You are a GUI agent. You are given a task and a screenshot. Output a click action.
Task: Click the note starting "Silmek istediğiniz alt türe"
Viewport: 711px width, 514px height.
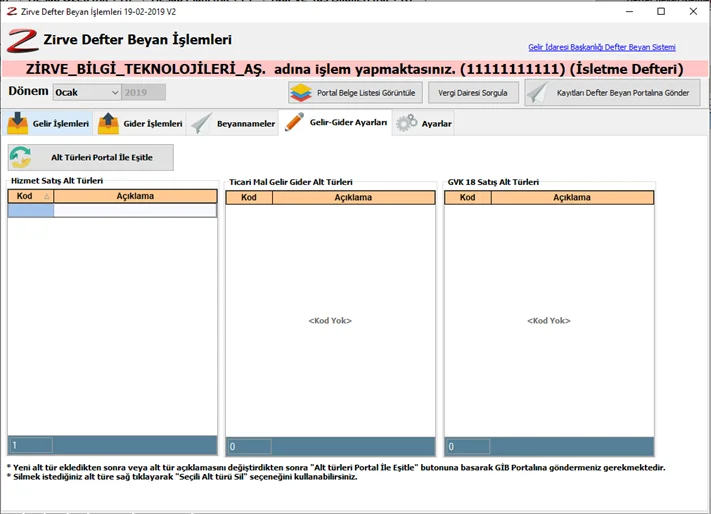[x=182, y=477]
